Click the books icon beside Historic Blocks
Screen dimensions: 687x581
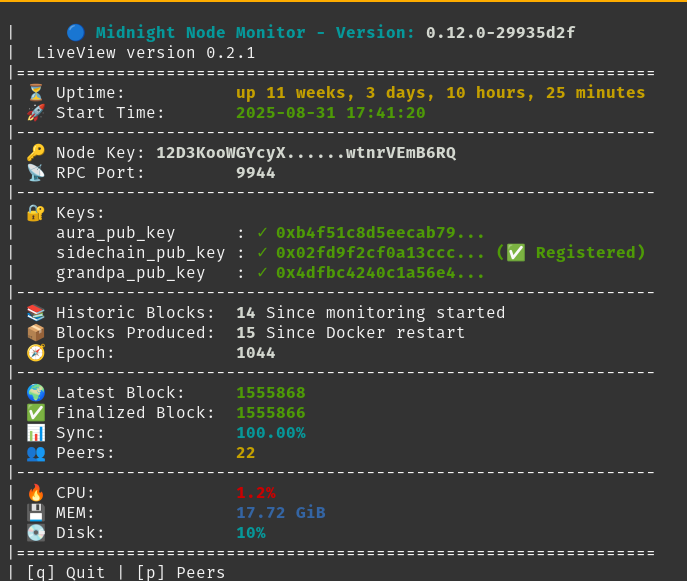pos(36,312)
